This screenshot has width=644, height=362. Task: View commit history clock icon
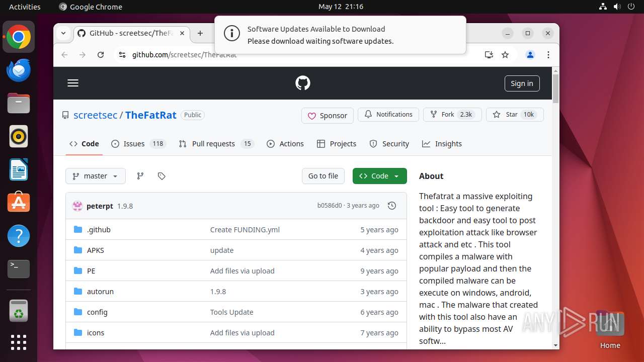[392, 206]
